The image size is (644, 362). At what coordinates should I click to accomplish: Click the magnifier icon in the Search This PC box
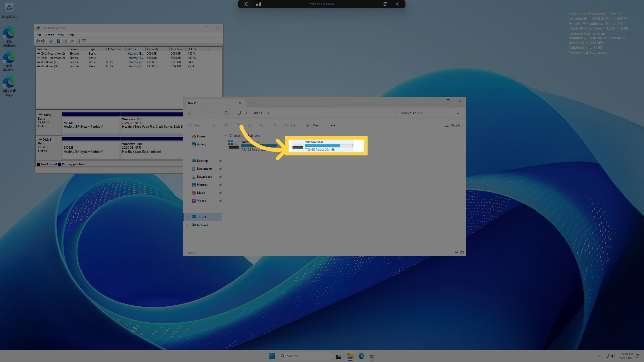pos(458,113)
